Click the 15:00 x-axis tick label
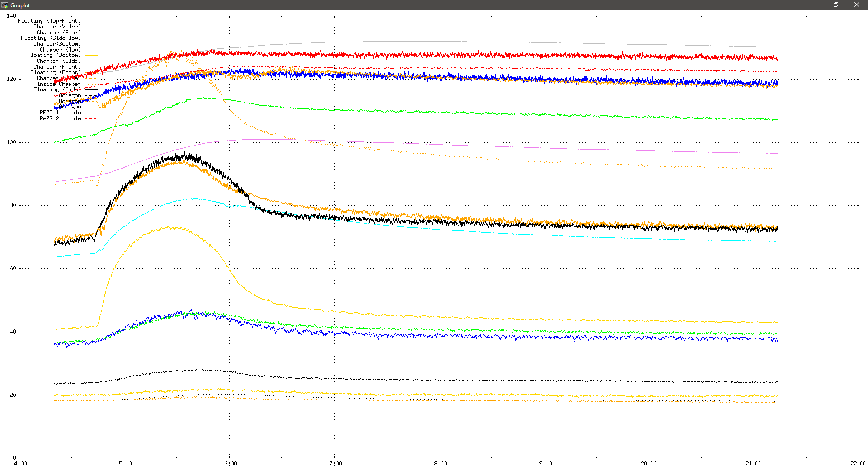The width and height of the screenshot is (868, 470). click(124, 464)
